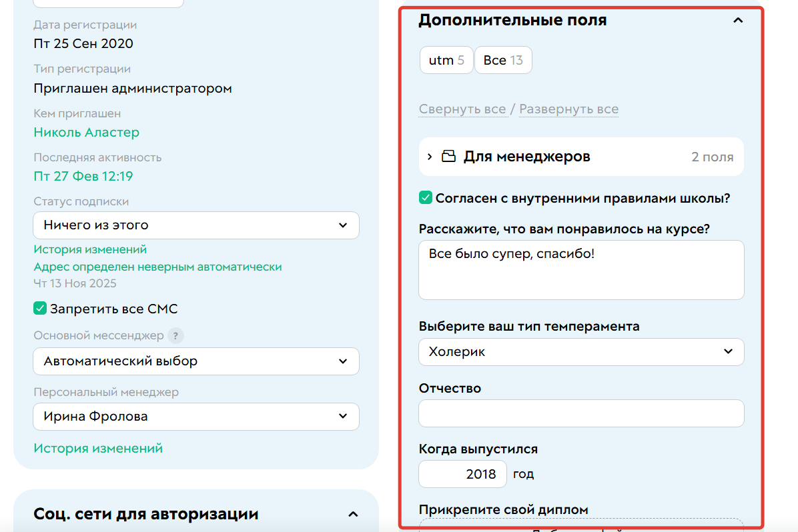Click the Соц. сети для авторизации heading
Viewport: 798px width, 532px height.
pos(146,514)
